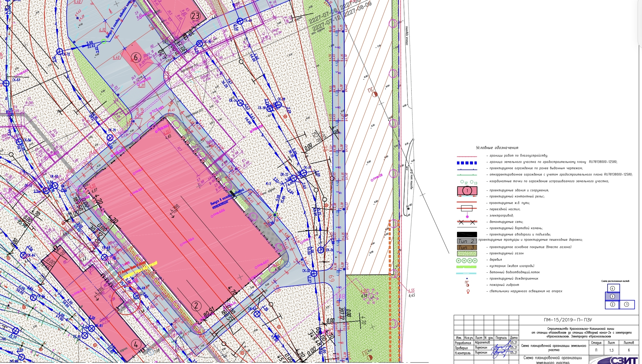The image size is (642, 364).
Task: Click the circled building number 6 label
Action: 136,57
